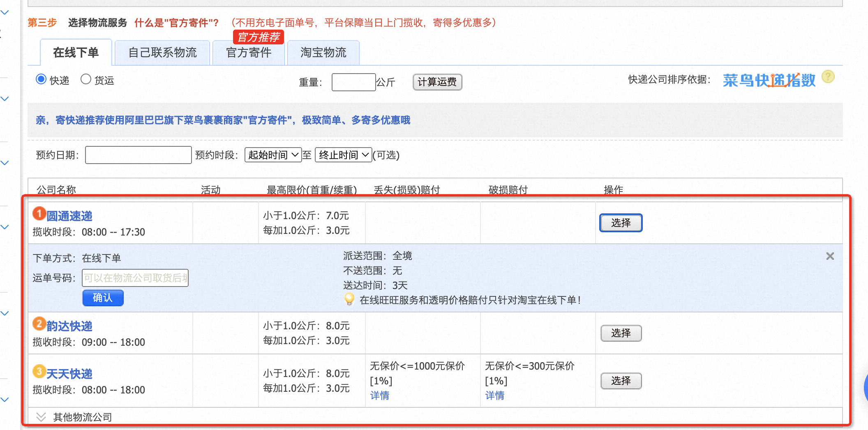Open 详情 link under 破损赔付
The width and height of the screenshot is (868, 430).
click(494, 395)
